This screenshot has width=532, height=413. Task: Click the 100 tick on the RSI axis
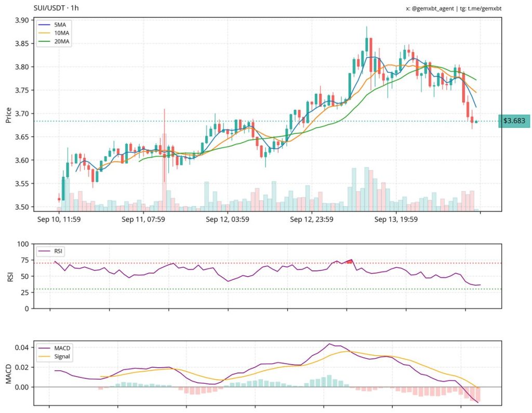23,243
